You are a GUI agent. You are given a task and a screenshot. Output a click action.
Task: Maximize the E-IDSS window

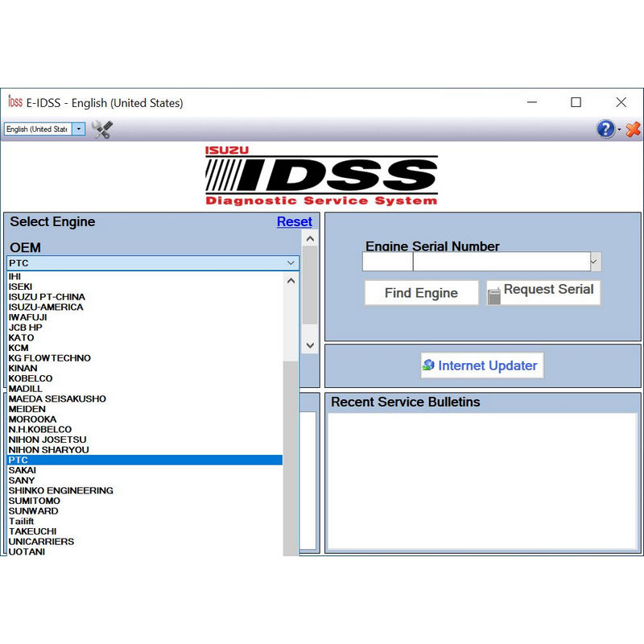(x=576, y=102)
